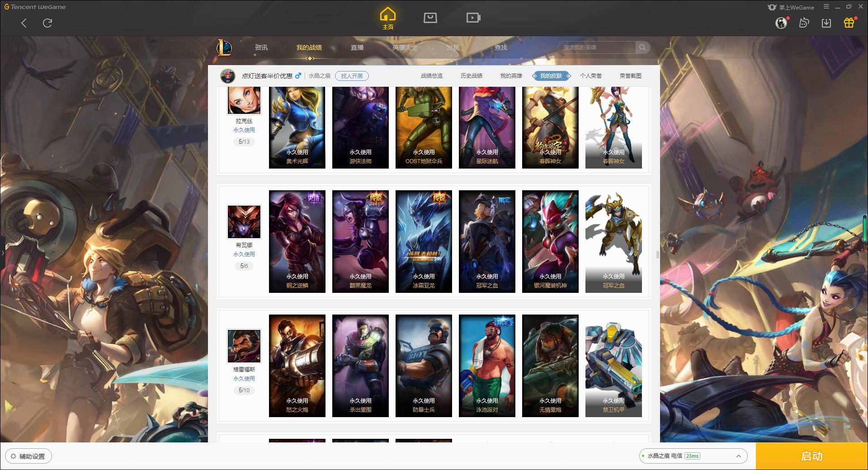Switch to the 资讯 tab
The image size is (868, 470).
click(x=261, y=47)
